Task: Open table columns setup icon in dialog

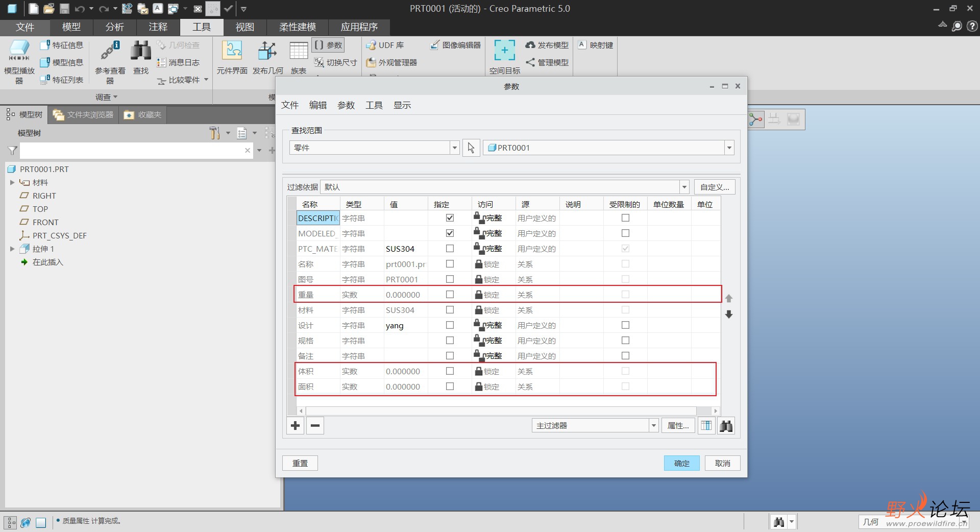Action: 706,425
